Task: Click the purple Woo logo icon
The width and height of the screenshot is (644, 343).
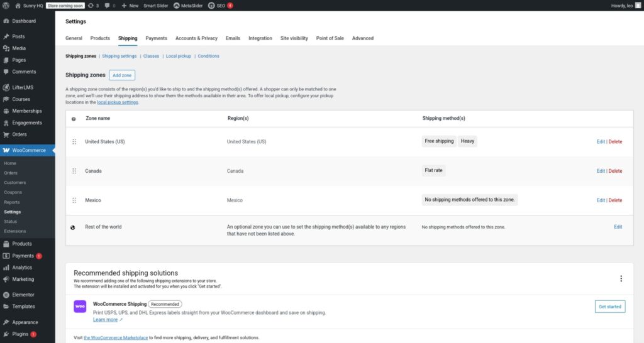Action: (80, 307)
